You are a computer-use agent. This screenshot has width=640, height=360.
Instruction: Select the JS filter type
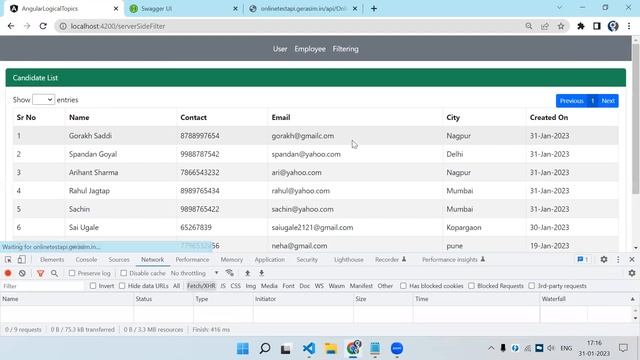point(223,286)
